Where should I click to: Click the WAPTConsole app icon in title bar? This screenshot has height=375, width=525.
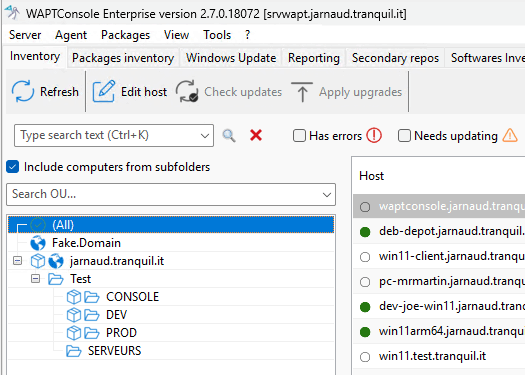tap(13, 13)
